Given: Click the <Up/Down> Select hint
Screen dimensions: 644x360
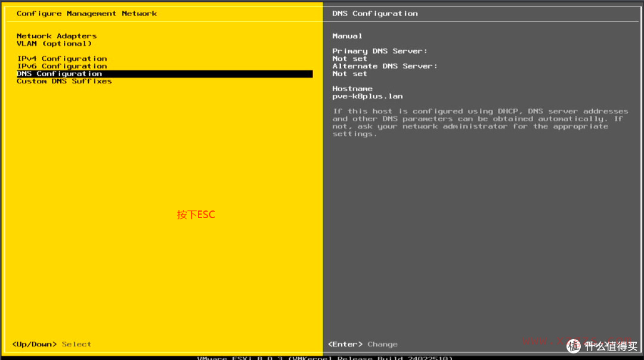Looking at the screenshot, I should pos(51,344).
